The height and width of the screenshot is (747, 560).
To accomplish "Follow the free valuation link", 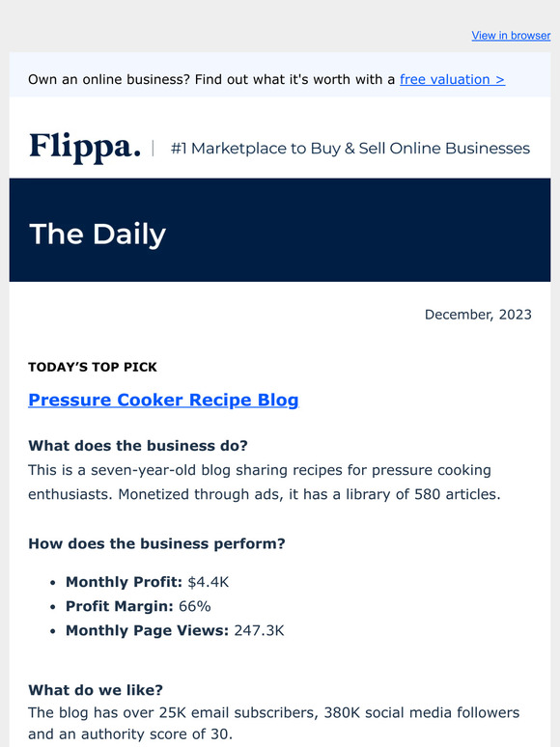I will point(452,79).
